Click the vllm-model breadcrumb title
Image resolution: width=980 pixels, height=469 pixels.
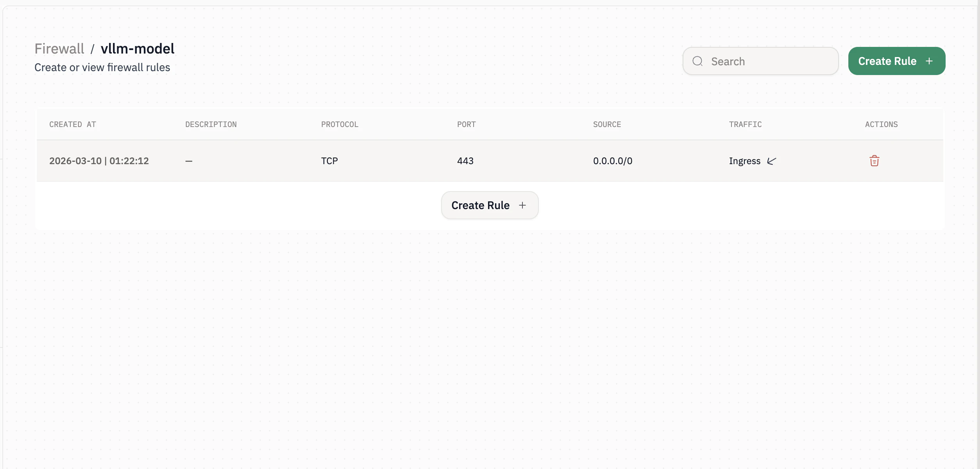tap(138, 49)
